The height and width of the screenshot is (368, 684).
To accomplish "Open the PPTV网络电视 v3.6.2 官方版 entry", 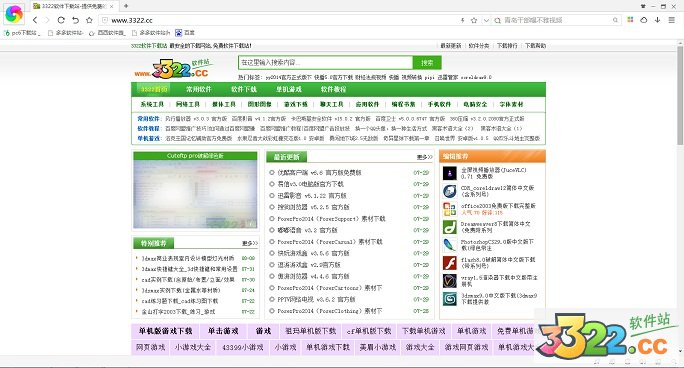I will pyautogui.click(x=316, y=300).
